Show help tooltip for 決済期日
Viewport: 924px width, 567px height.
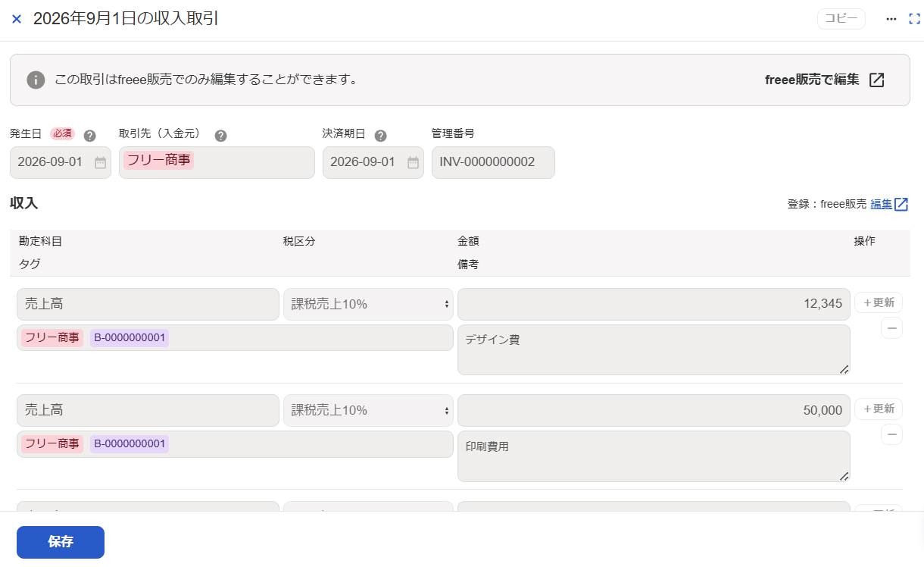380,136
